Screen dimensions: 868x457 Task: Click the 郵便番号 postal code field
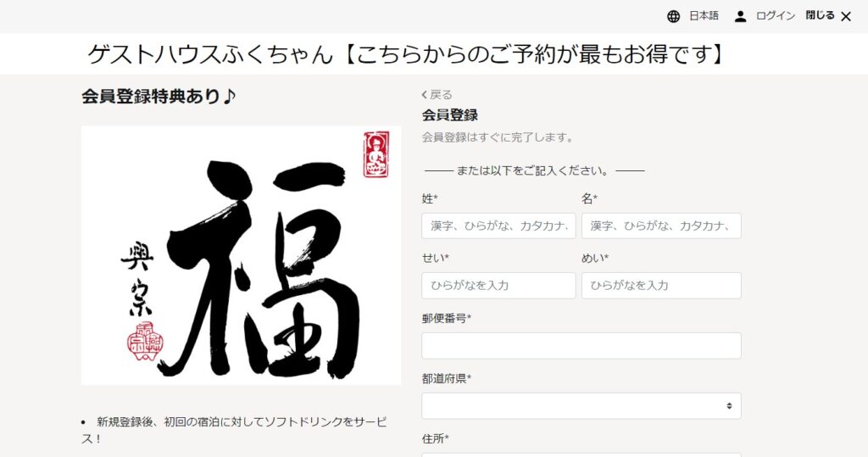[581, 346]
